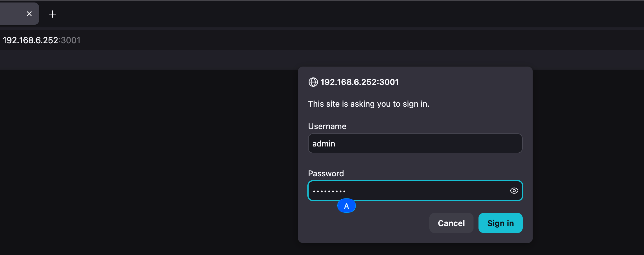Select the address bar URL 192.168.6.252
This screenshot has height=255, width=644.
pyautogui.click(x=30, y=40)
